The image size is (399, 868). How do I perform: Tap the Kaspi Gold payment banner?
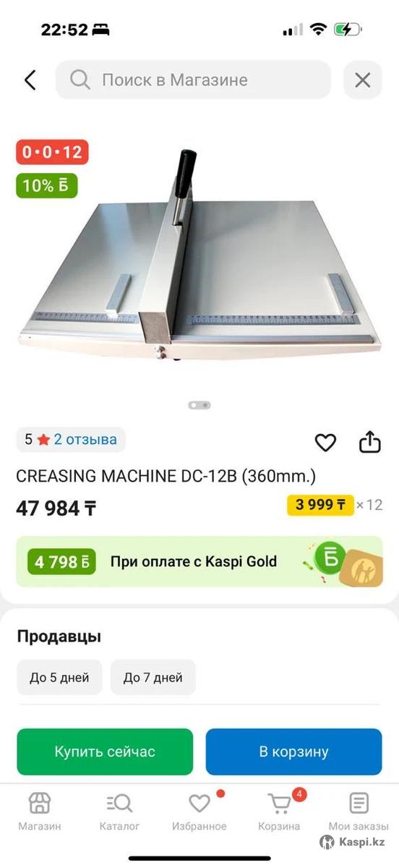[199, 561]
